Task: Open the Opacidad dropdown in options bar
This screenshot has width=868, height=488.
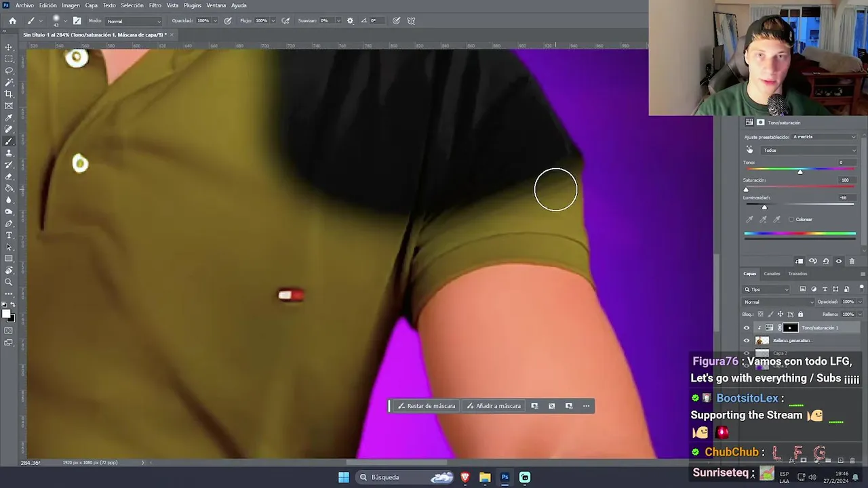Action: coord(216,21)
